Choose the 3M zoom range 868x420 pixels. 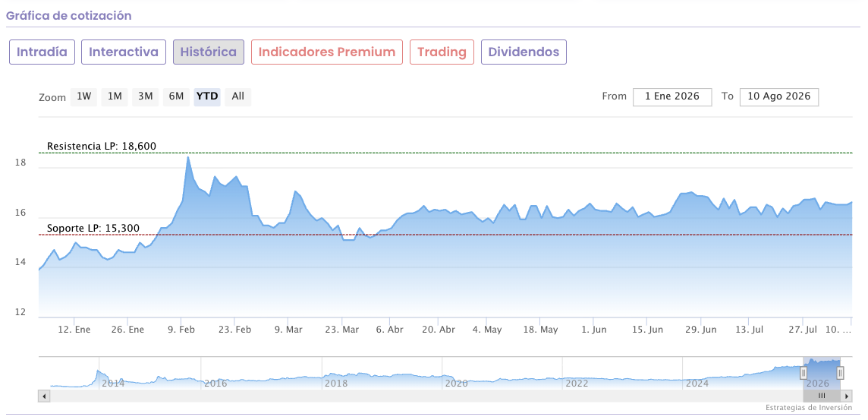click(x=146, y=96)
